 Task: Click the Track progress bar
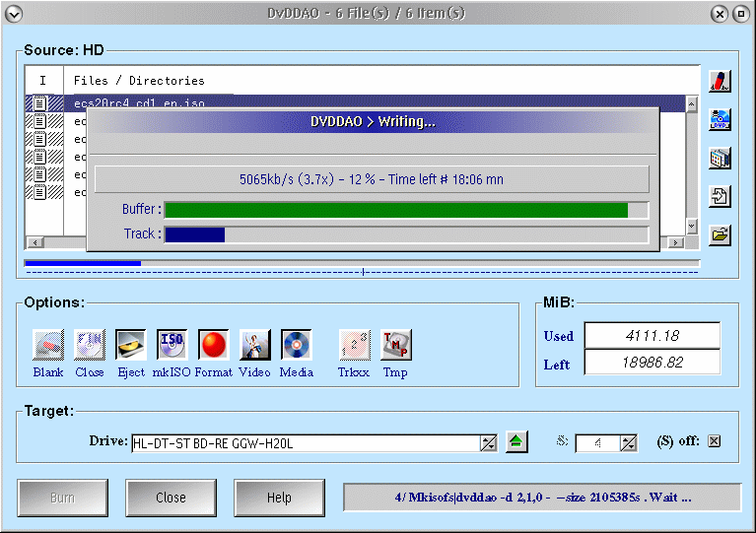(406, 234)
